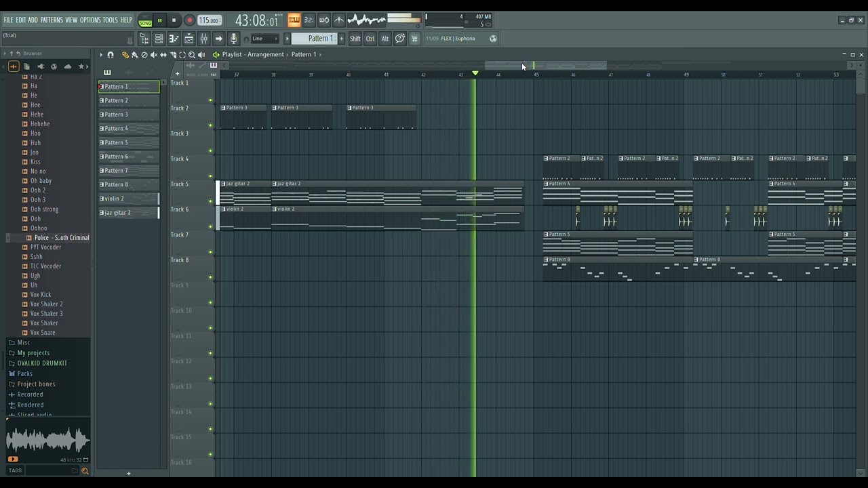
Task: Select the Delete tool
Action: (144, 55)
